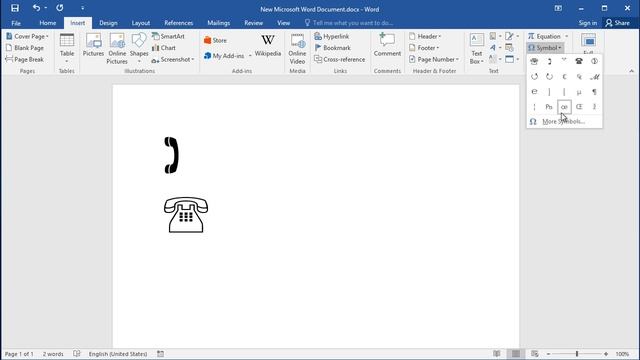Go to the References tab
The image size is (640, 360).
(x=178, y=23)
